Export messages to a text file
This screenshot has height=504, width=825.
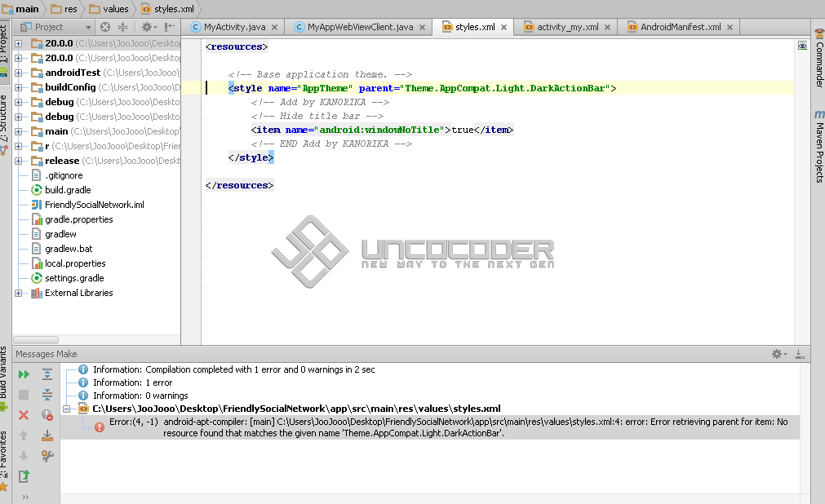[x=24, y=476]
